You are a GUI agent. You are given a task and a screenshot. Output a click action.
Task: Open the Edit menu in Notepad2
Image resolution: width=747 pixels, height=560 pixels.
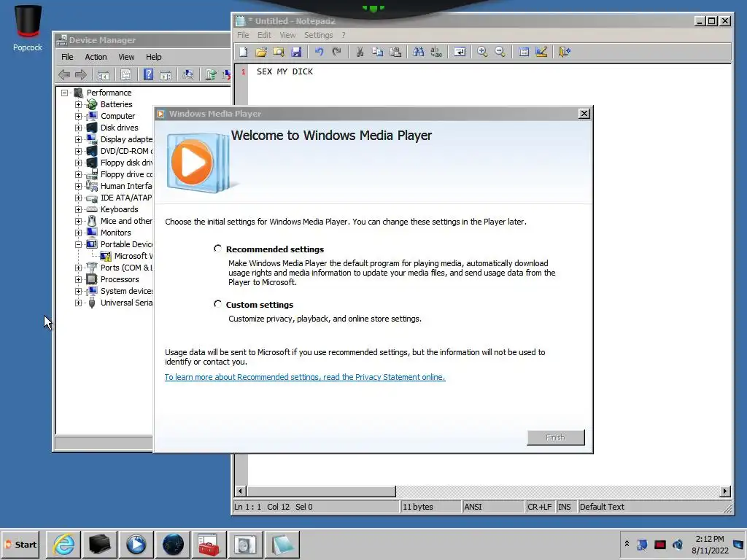264,35
